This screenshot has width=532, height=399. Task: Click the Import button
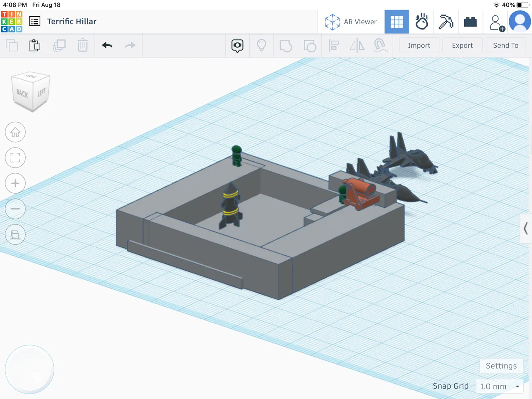419,45
